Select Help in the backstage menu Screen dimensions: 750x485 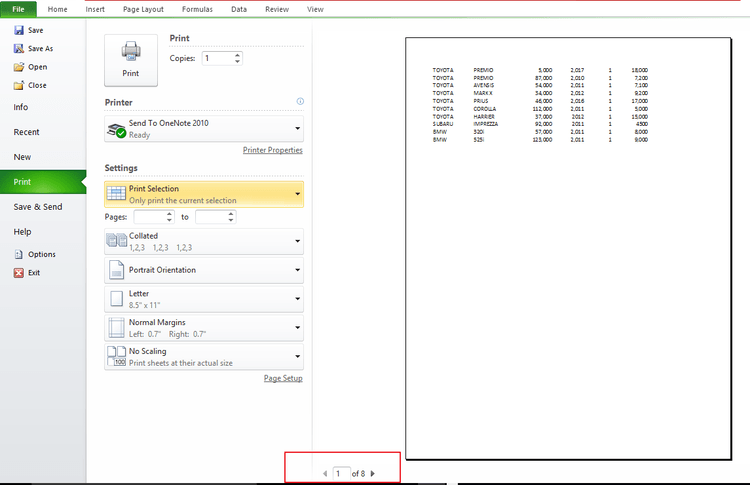point(43,231)
